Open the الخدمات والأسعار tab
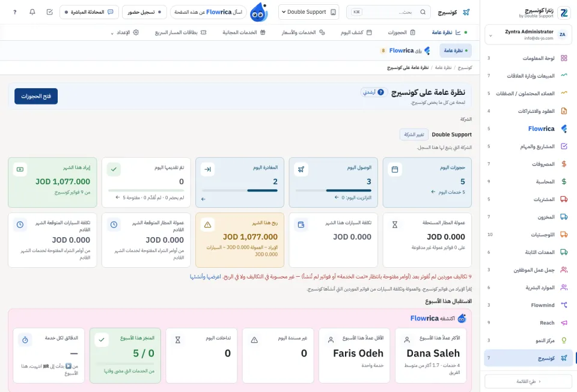Viewport: 577px width, 392px height. tap(303, 32)
